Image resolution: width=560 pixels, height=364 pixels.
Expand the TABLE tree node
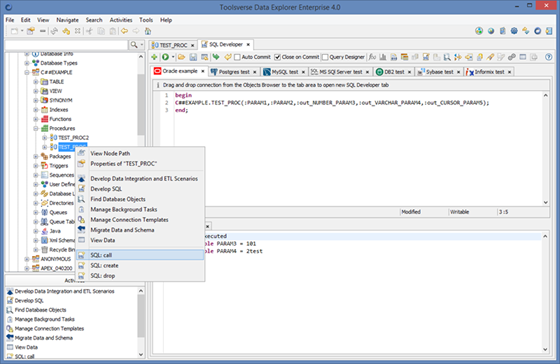click(x=36, y=82)
